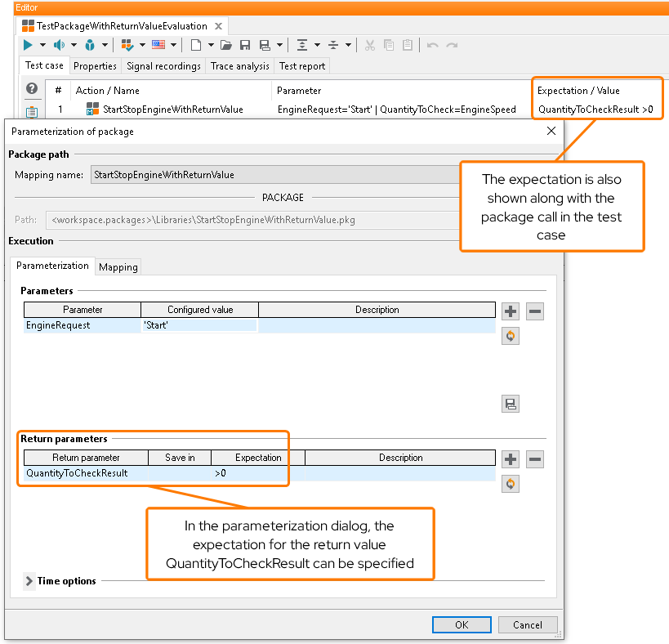
Task: Click the question mark help icon
Action: pos(32,89)
